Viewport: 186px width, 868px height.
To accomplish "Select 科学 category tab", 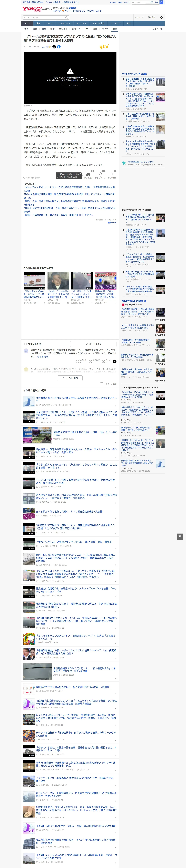I will pos(95,29).
